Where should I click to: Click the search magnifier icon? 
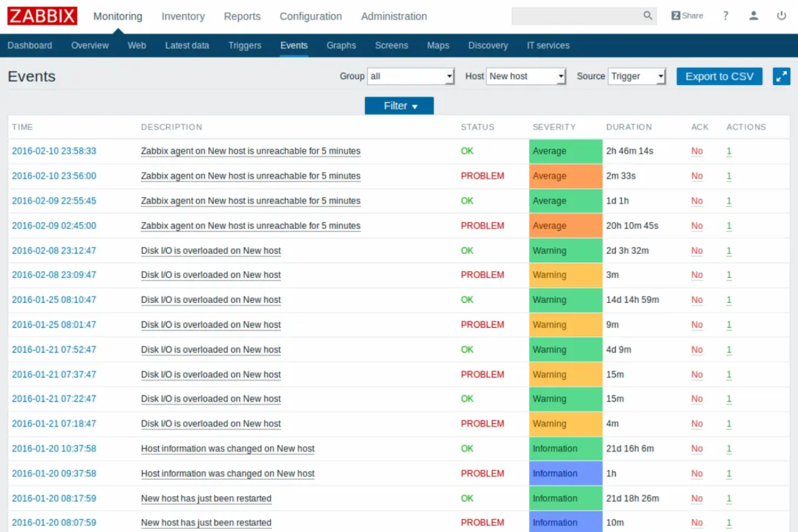pos(647,16)
